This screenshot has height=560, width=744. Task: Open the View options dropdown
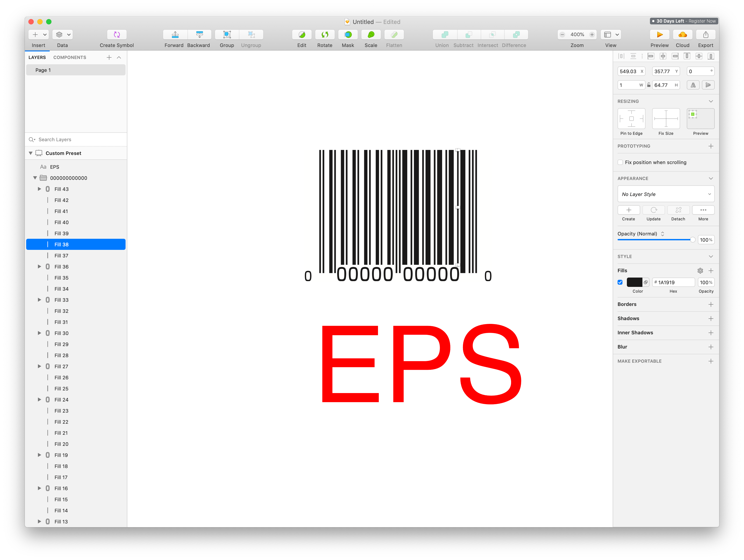(611, 35)
